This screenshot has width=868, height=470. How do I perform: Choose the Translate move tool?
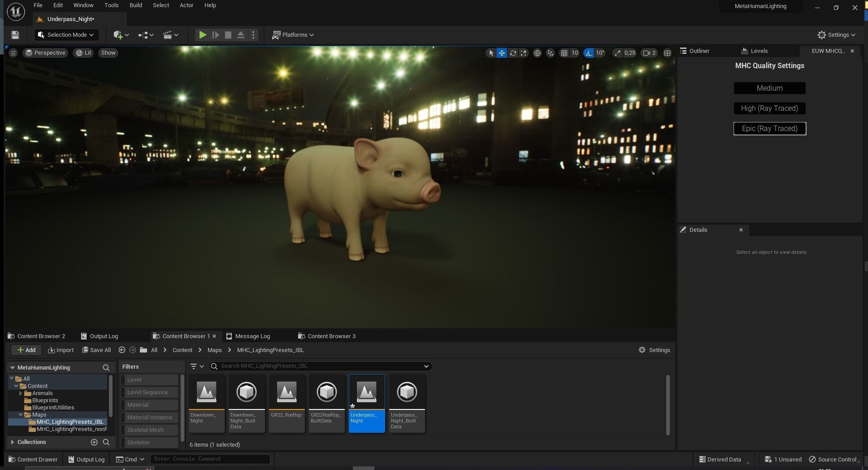(x=502, y=53)
